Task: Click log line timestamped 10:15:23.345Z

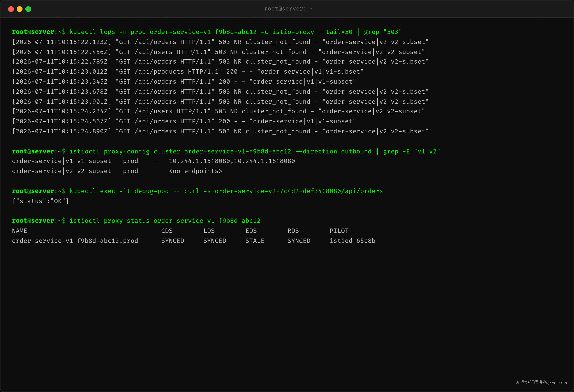Action: click(x=184, y=82)
